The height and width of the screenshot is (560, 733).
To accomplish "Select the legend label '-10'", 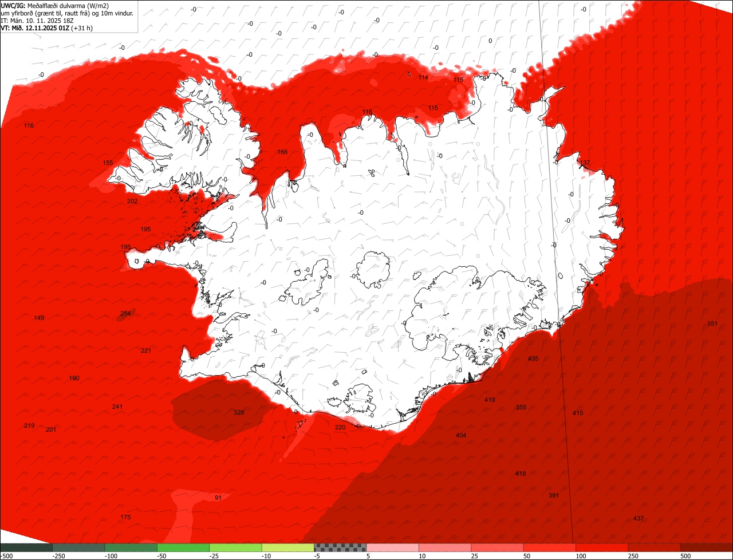I will (266, 556).
